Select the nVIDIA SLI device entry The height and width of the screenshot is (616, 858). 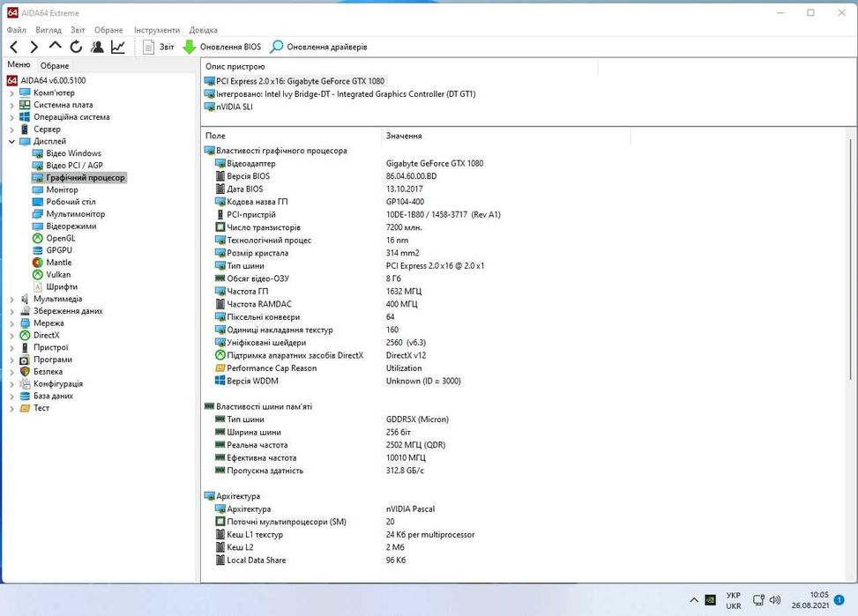click(228, 107)
